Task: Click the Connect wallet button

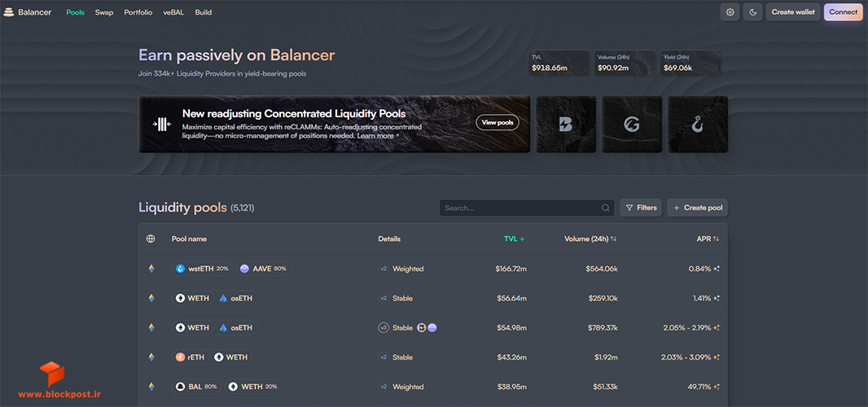Action: click(843, 12)
